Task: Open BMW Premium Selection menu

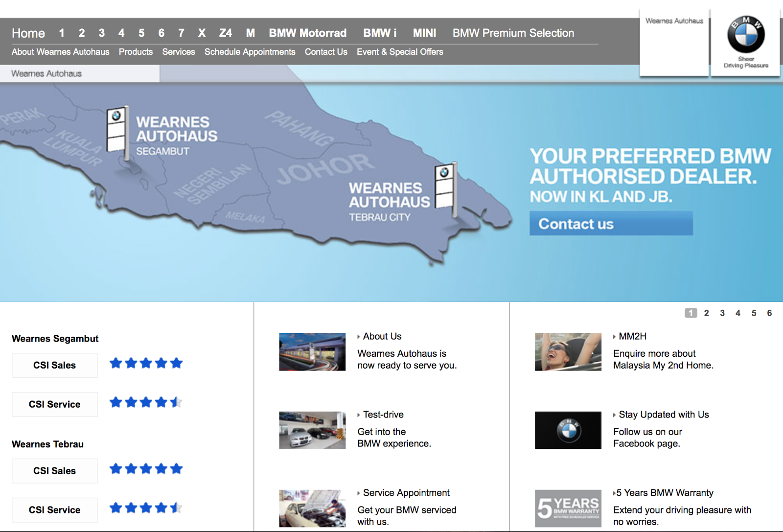Action: (x=513, y=33)
